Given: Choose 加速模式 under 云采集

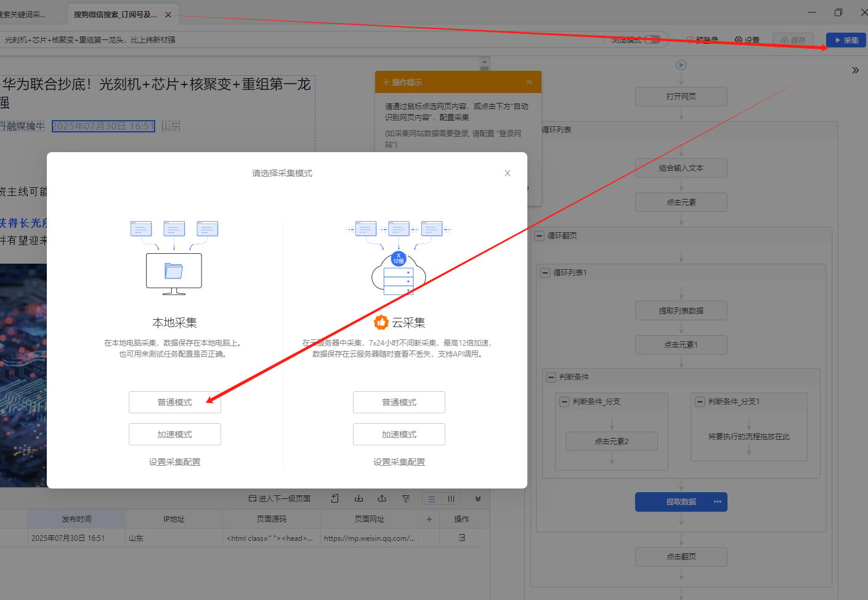Looking at the screenshot, I should [x=399, y=434].
